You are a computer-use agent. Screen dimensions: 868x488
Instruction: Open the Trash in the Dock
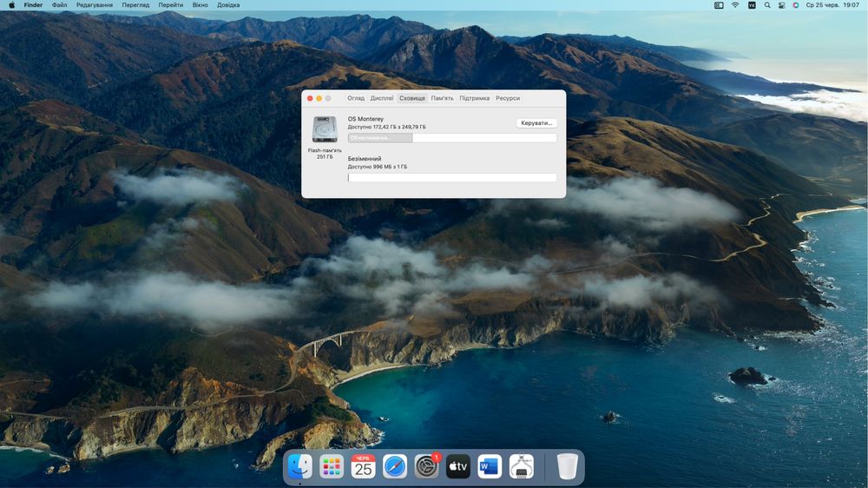tap(567, 467)
